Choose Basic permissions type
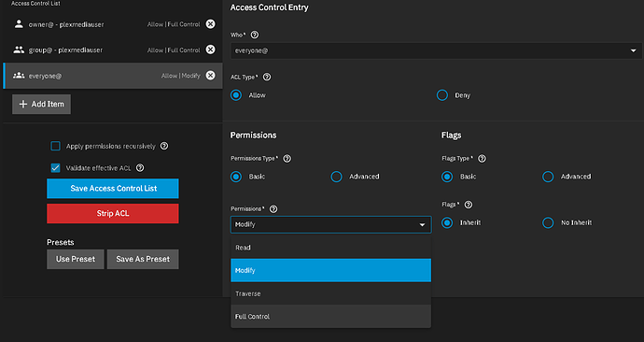 [x=236, y=177]
